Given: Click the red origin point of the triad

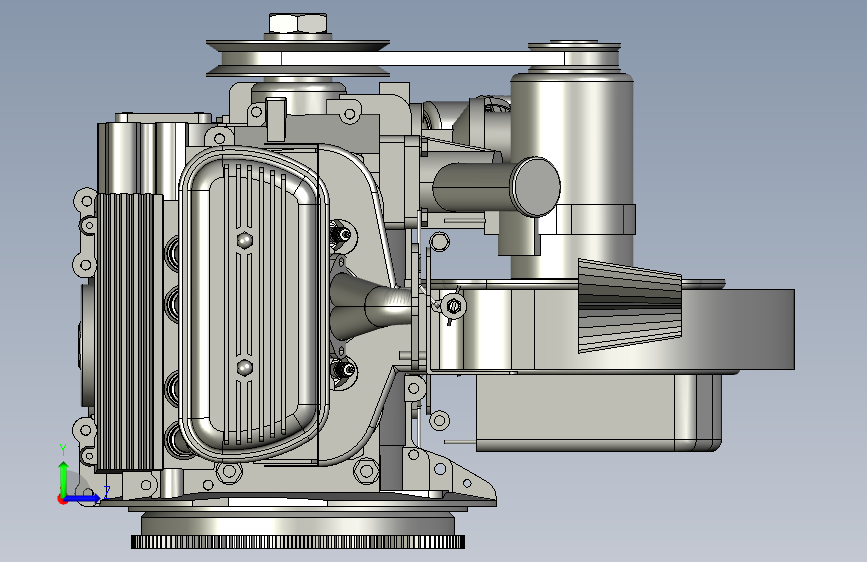Looking at the screenshot, I should click(x=62, y=499).
